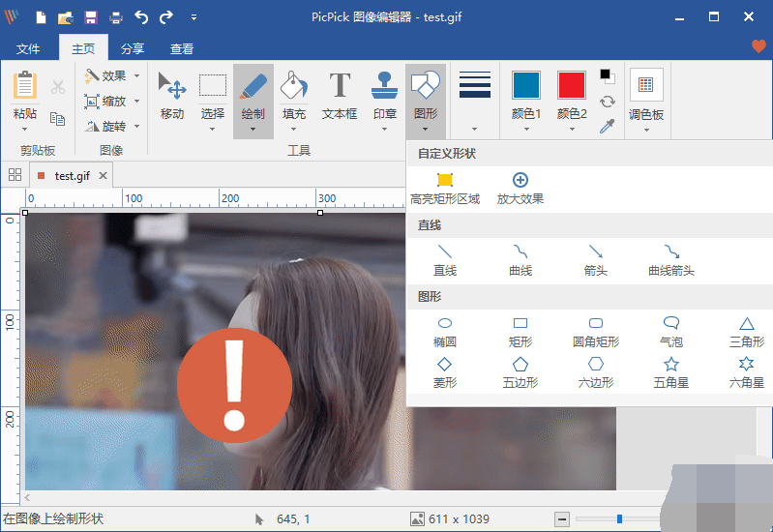
Task: Pick a color with the eyedropper
Action: [x=607, y=126]
